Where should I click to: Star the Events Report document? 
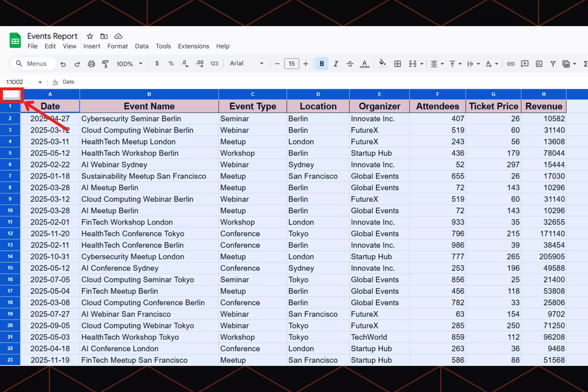[90, 36]
